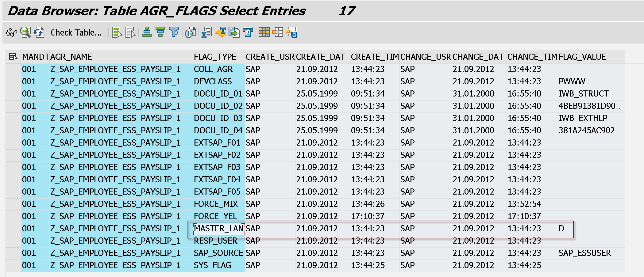Screen dimensions: 644x277
Task: Click the FLAG_TYPE column header
Action: (x=219, y=57)
